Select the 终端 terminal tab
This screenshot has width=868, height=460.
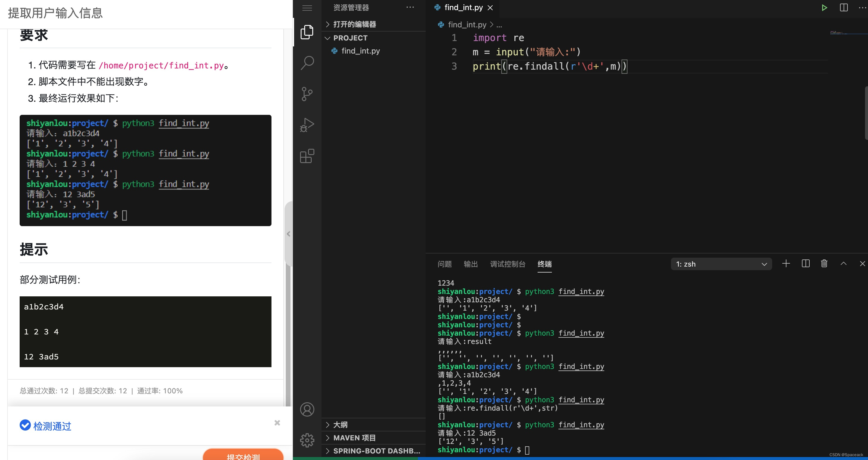[544, 264]
